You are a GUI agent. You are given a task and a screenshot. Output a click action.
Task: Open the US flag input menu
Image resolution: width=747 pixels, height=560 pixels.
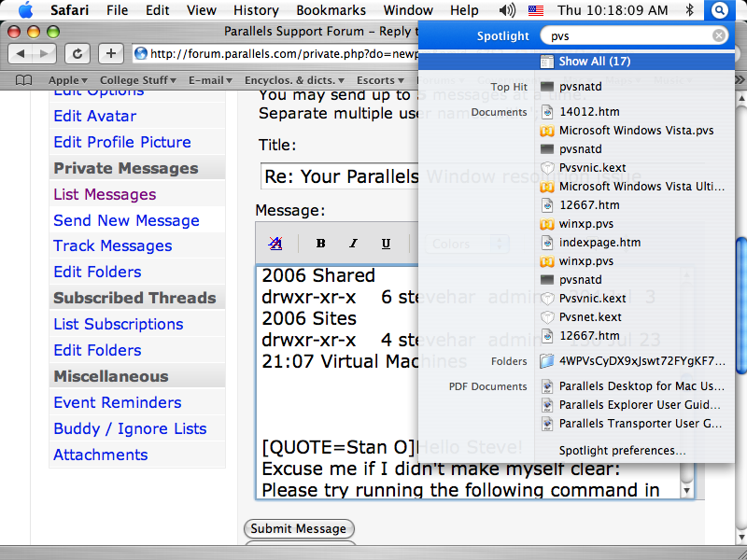[536, 10]
